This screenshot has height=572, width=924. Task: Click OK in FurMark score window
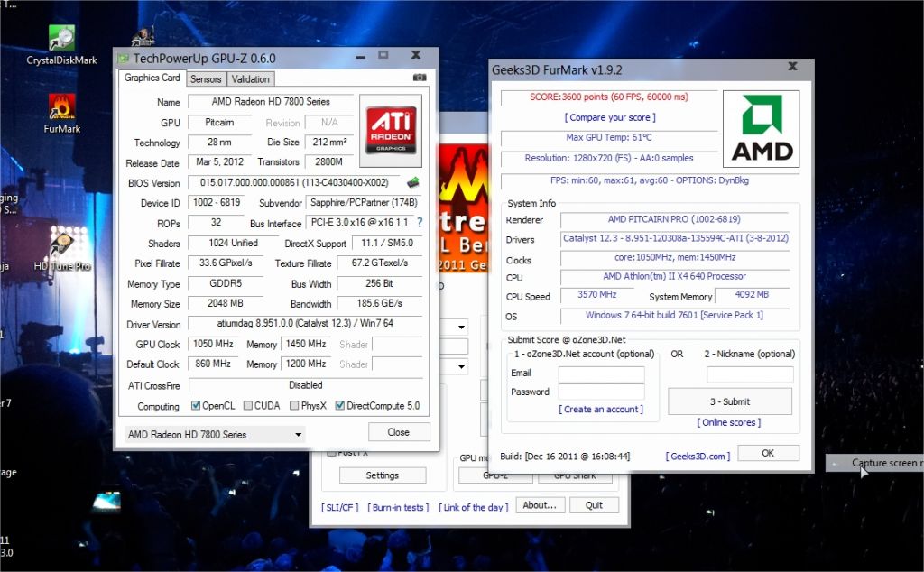coord(768,453)
